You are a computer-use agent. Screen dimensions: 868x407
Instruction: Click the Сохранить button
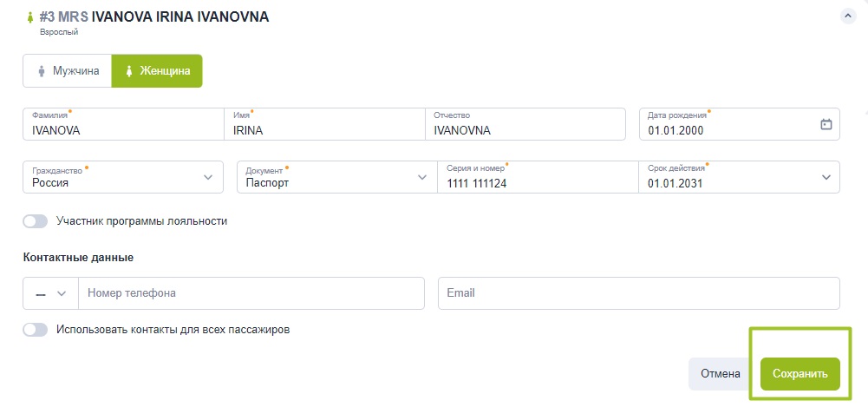pos(799,374)
